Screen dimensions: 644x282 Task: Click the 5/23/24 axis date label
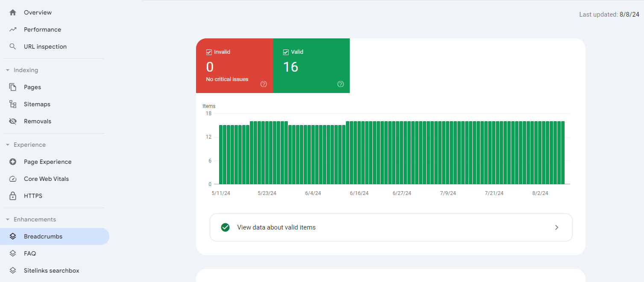point(267,193)
